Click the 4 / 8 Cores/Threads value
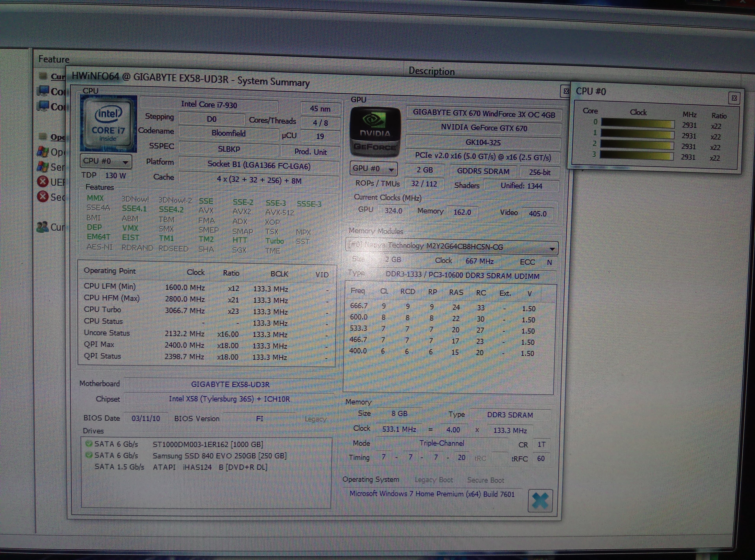 point(320,123)
